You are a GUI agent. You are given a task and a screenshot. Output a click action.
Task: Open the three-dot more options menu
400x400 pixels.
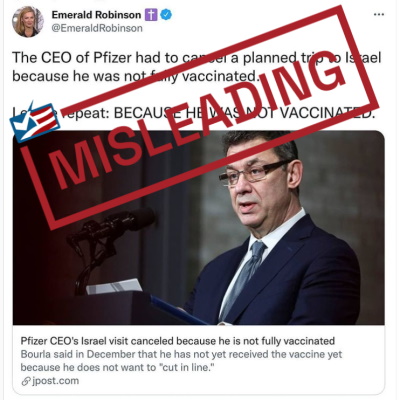(379, 15)
